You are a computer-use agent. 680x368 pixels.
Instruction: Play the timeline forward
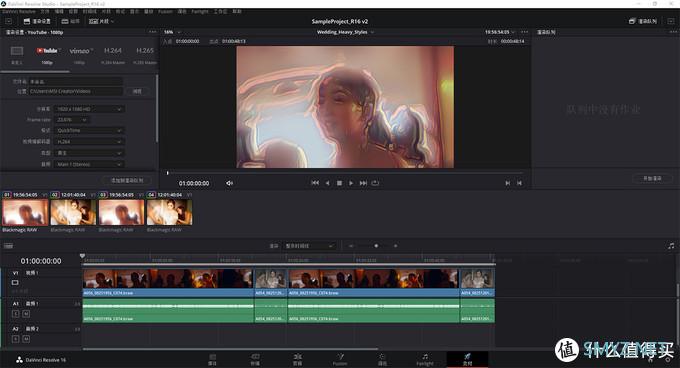click(x=351, y=183)
